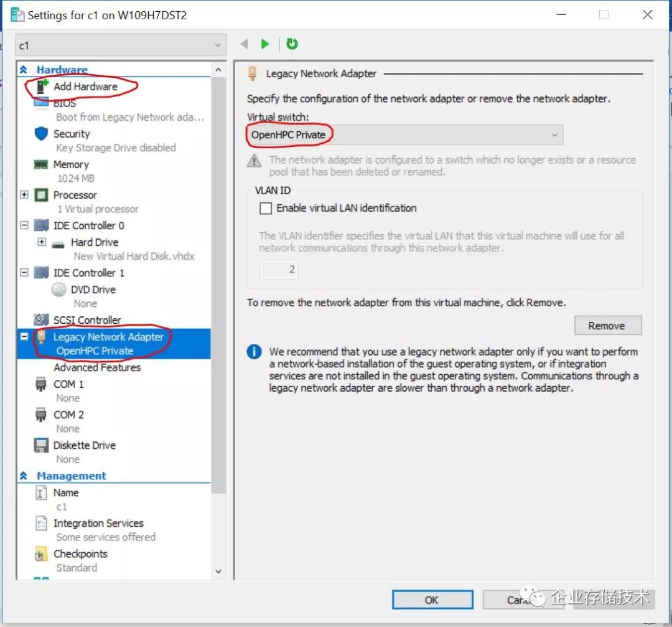Viewport: 672px width, 627px height.
Task: Click the Name management icon
Action: pyautogui.click(x=40, y=493)
